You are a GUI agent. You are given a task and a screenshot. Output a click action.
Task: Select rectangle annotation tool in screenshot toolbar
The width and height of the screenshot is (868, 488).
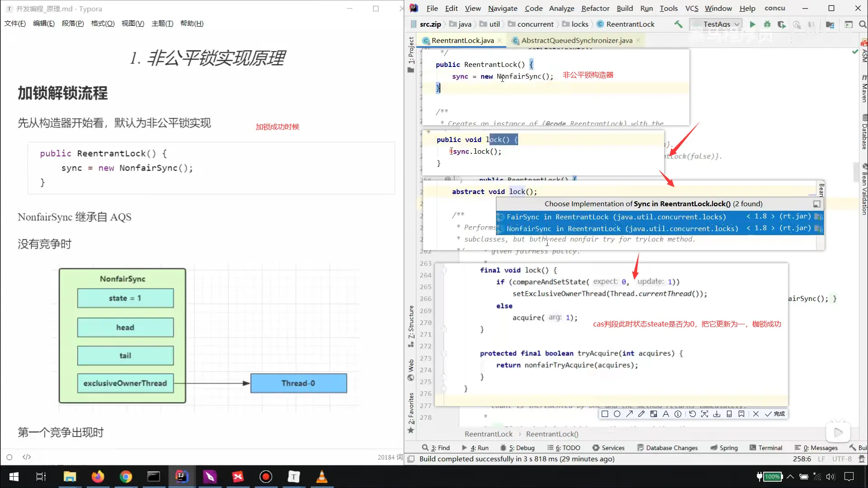coord(605,414)
